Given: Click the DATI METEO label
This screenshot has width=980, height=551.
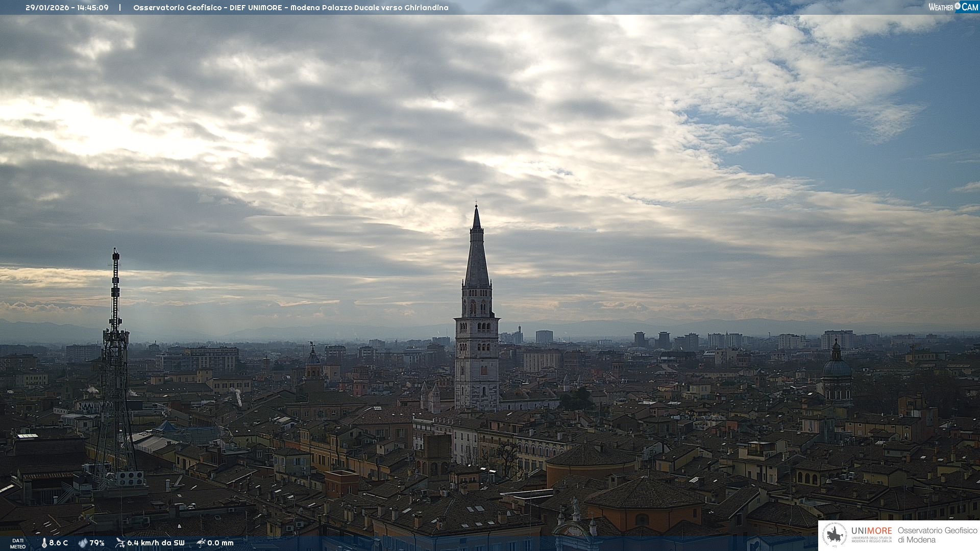Looking at the screenshot, I should [18, 543].
